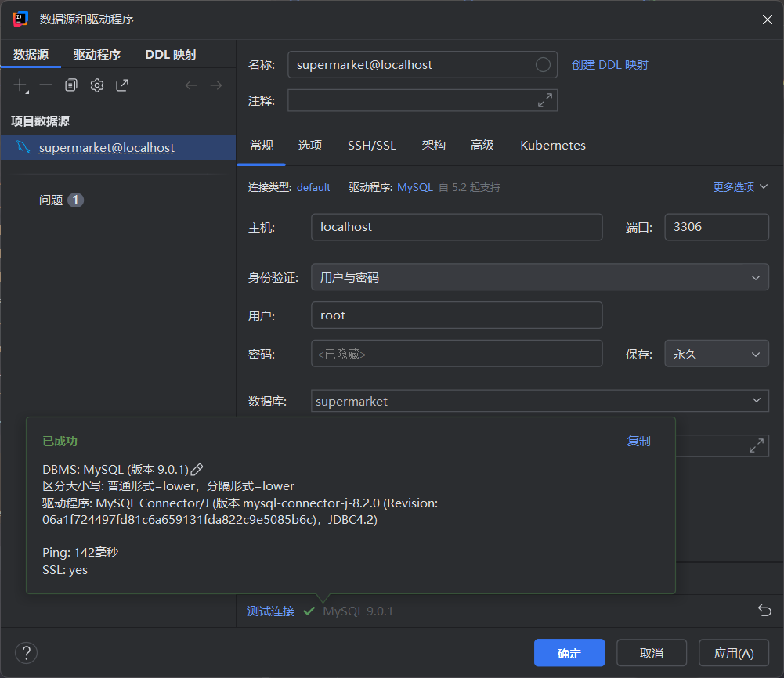This screenshot has width=784, height=678.
Task: Open the 高级 tab
Action: (482, 146)
